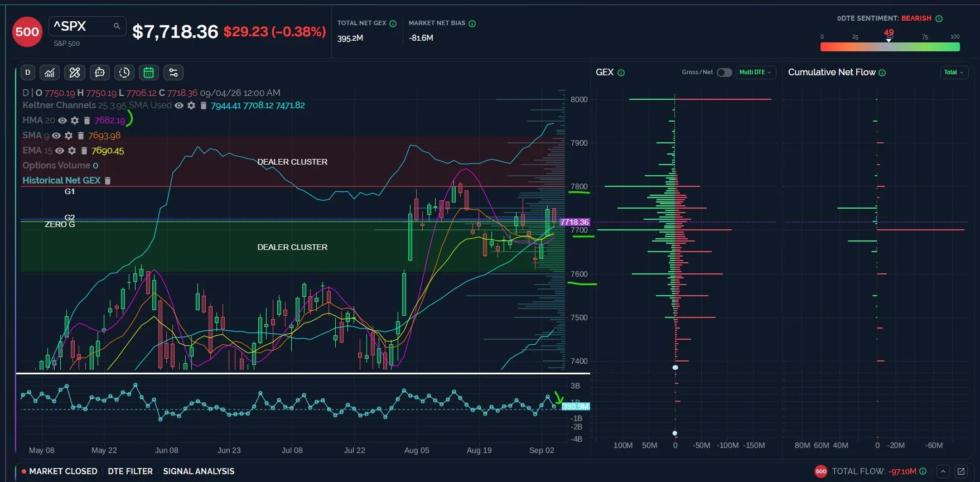980x482 pixels.
Task: Open the Multi DTE dropdown
Action: coord(756,73)
